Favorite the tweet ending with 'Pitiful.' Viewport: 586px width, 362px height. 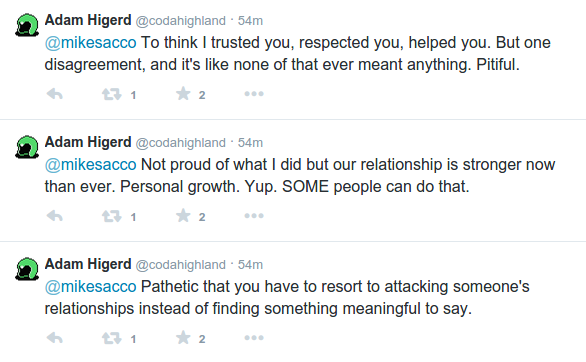click(183, 94)
